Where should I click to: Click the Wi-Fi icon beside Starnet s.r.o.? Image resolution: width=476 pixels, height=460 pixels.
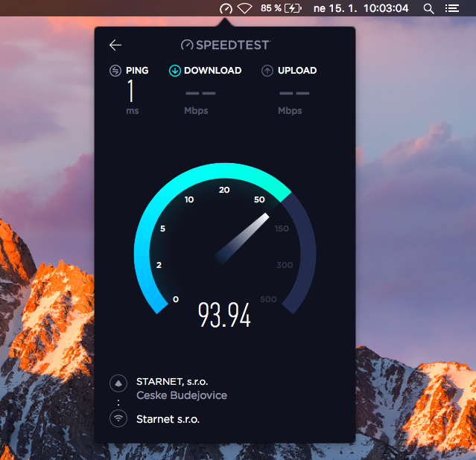[x=118, y=418]
